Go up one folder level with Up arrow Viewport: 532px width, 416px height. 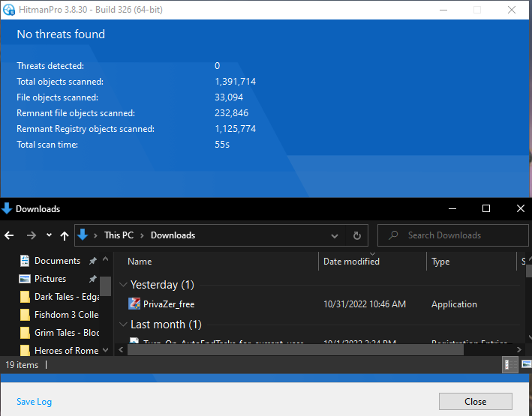[65, 235]
